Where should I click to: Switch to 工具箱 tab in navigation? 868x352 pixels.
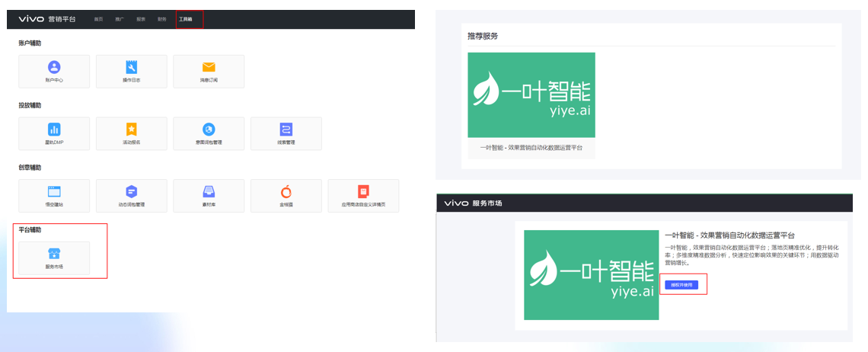point(185,18)
